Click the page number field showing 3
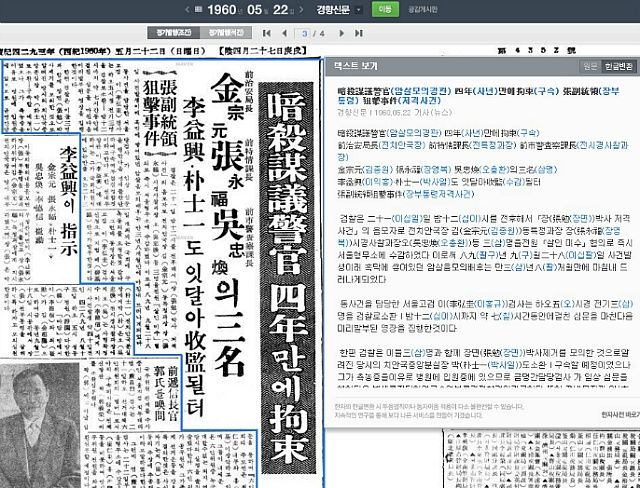Image resolution: width=640 pixels, height=488 pixels. [304, 33]
